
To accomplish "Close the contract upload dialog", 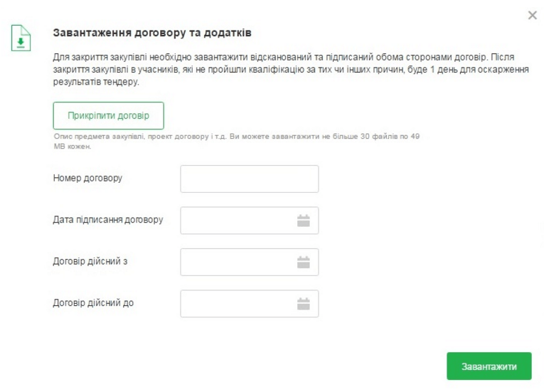I will (x=532, y=15).
